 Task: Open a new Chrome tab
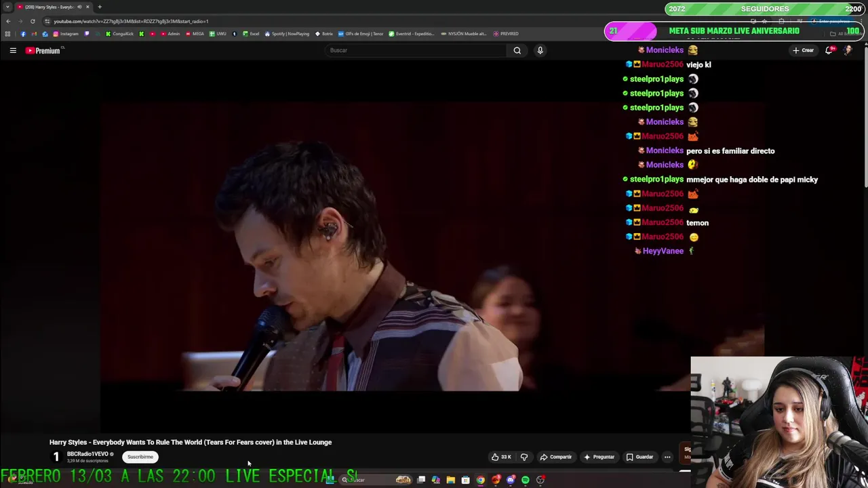click(x=100, y=7)
